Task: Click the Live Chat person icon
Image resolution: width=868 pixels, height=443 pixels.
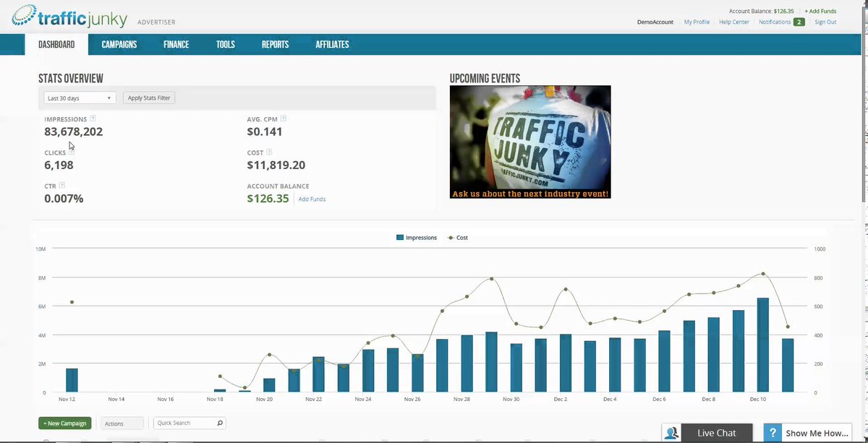Action: click(672, 434)
